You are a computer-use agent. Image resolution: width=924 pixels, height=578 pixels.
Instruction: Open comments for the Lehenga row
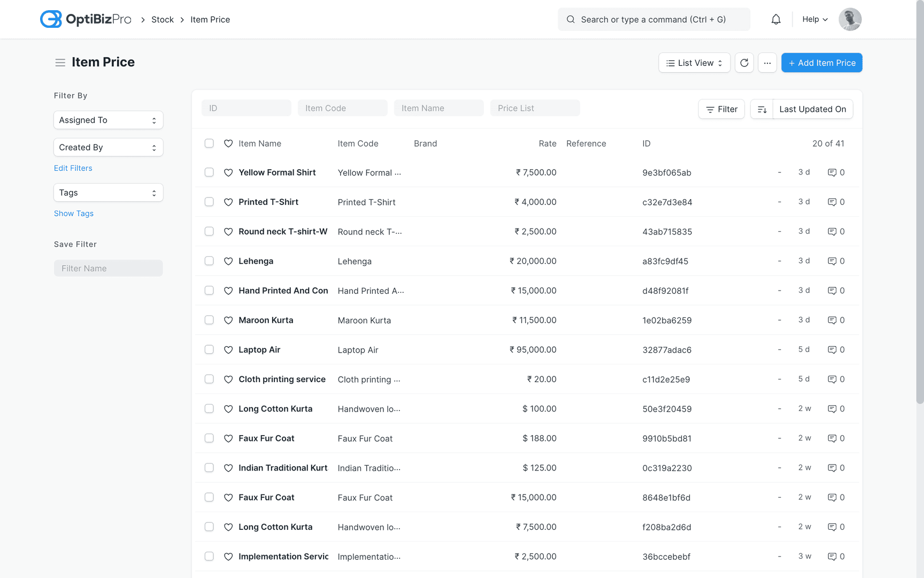(x=833, y=261)
